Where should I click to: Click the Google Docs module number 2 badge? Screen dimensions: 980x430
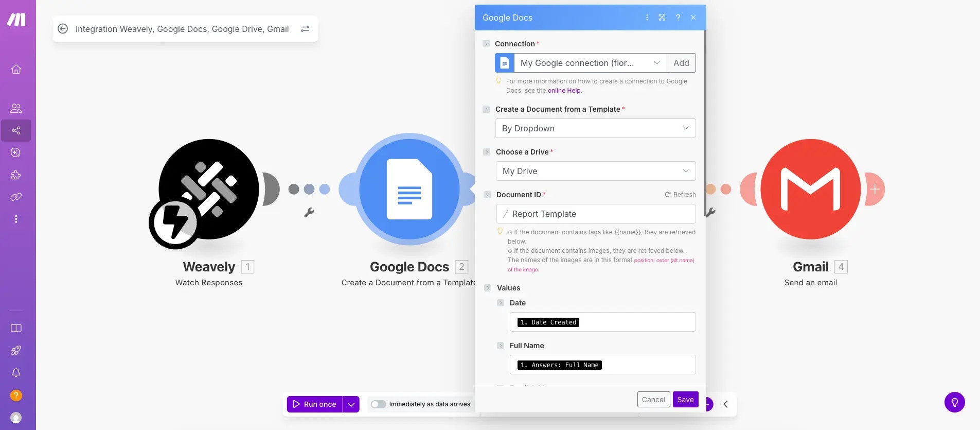461,267
